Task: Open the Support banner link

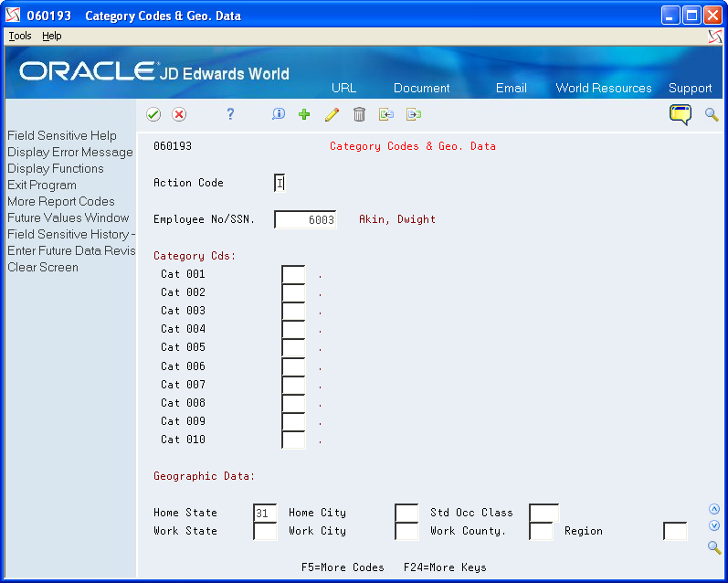Action: 690,88
